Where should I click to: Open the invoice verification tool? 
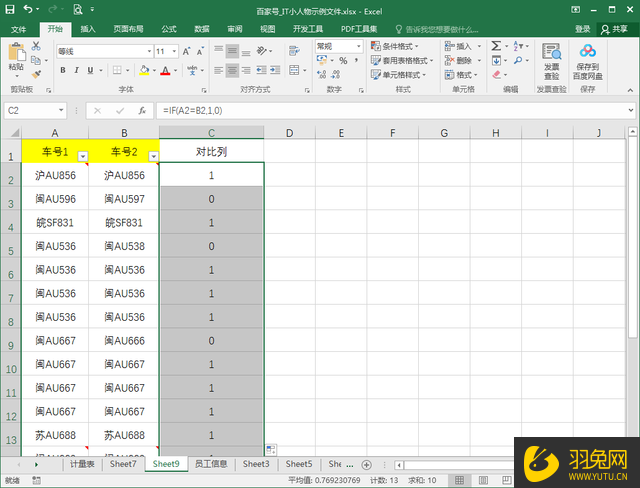tap(551, 62)
